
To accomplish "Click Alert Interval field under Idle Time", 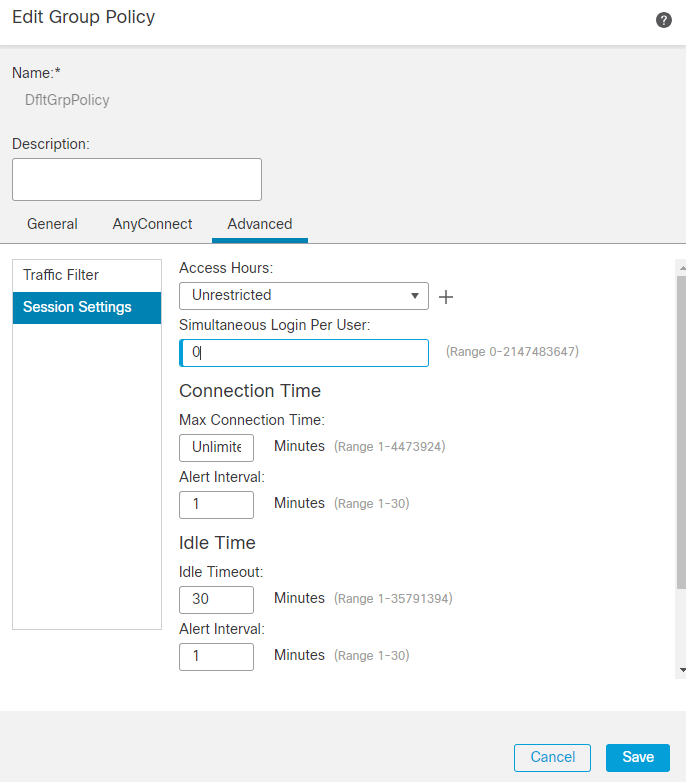I will [x=216, y=656].
